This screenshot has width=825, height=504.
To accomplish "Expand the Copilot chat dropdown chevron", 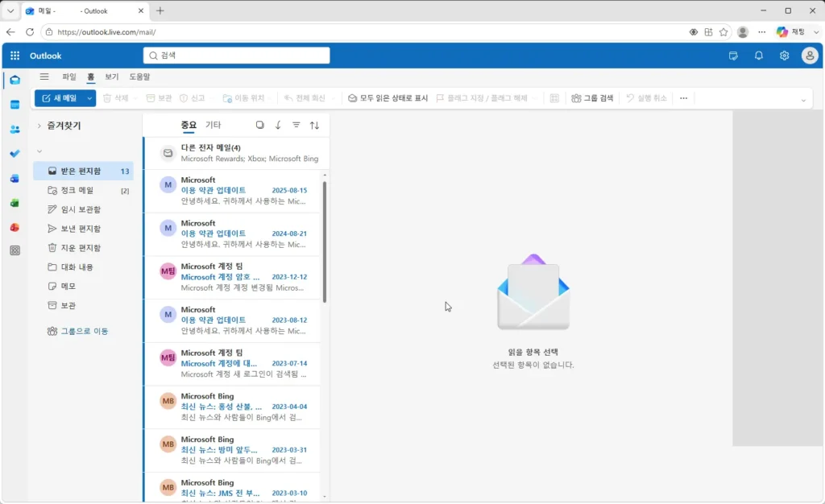I will pos(816,32).
